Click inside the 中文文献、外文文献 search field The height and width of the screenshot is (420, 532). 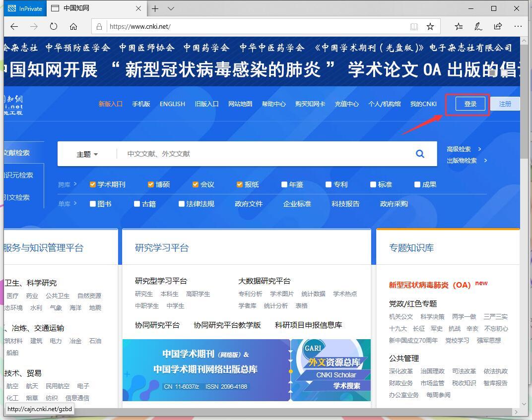248,154
